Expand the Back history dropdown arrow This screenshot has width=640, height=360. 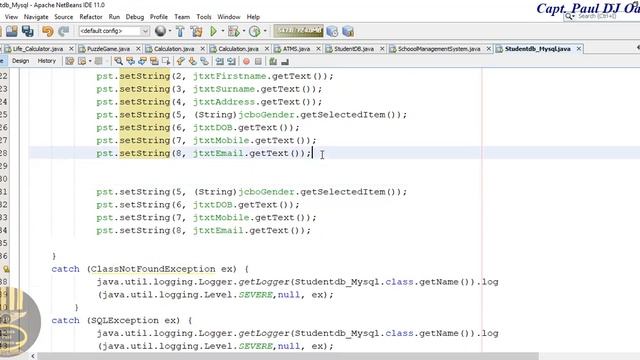pos(90,61)
